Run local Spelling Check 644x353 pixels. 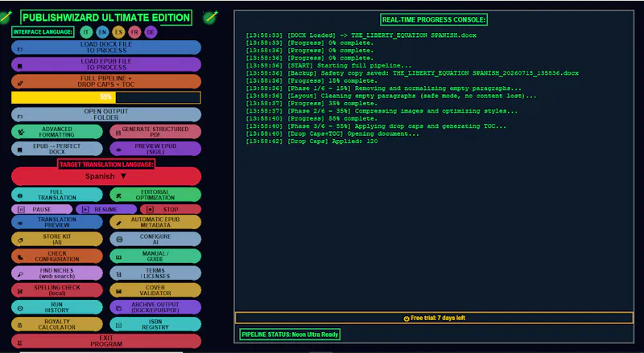pyautogui.click(x=57, y=290)
